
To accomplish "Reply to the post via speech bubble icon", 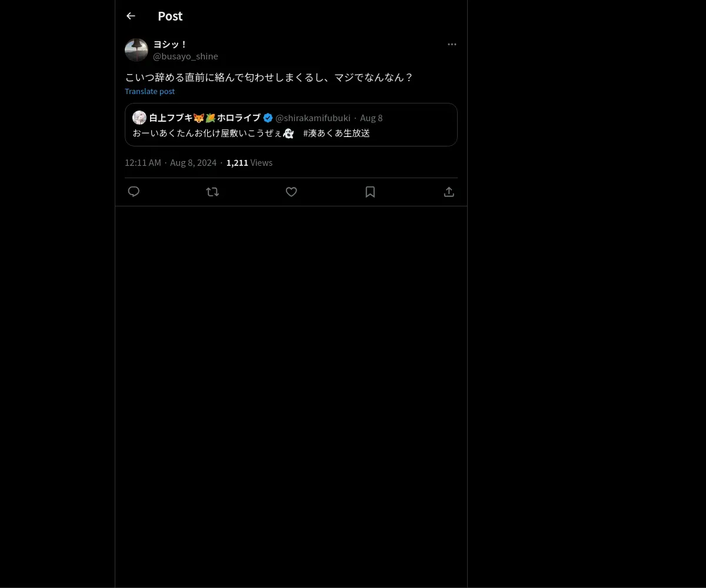I will 134,192.
